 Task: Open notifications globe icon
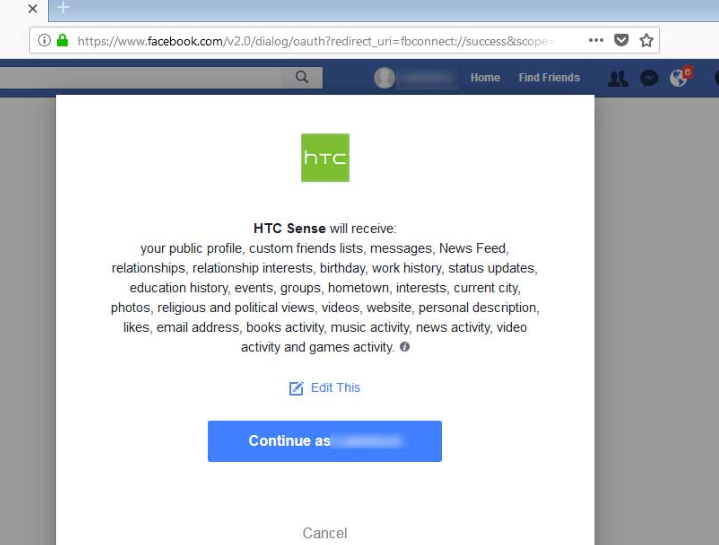point(678,78)
